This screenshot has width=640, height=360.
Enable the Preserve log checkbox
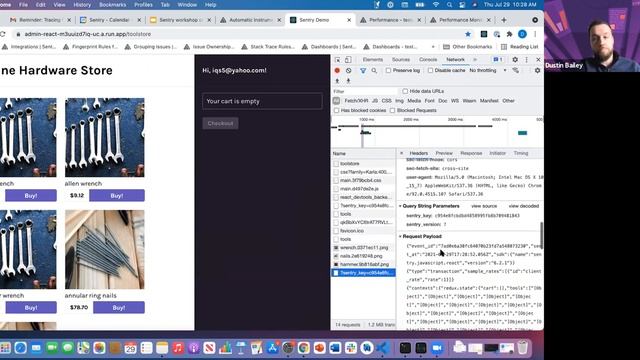point(388,71)
